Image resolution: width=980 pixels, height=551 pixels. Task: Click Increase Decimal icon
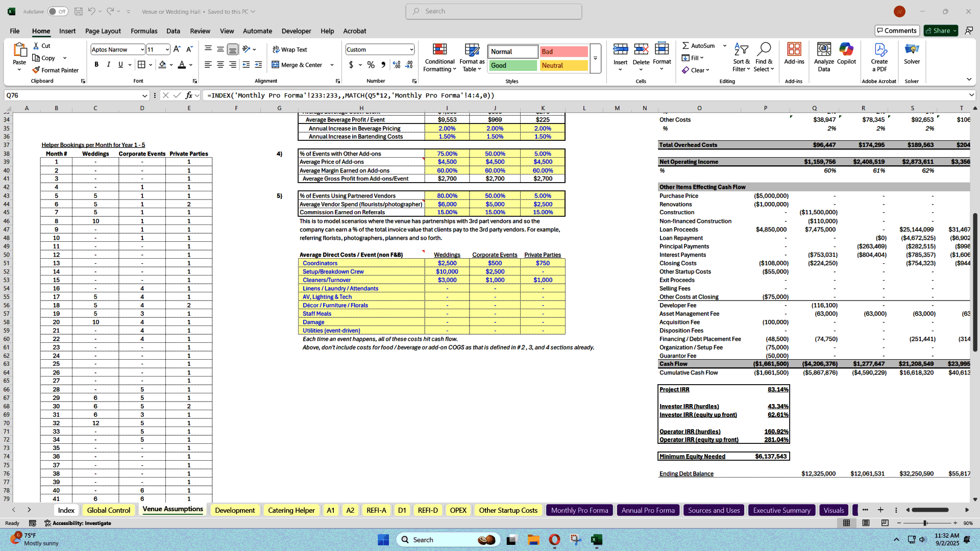click(x=397, y=65)
